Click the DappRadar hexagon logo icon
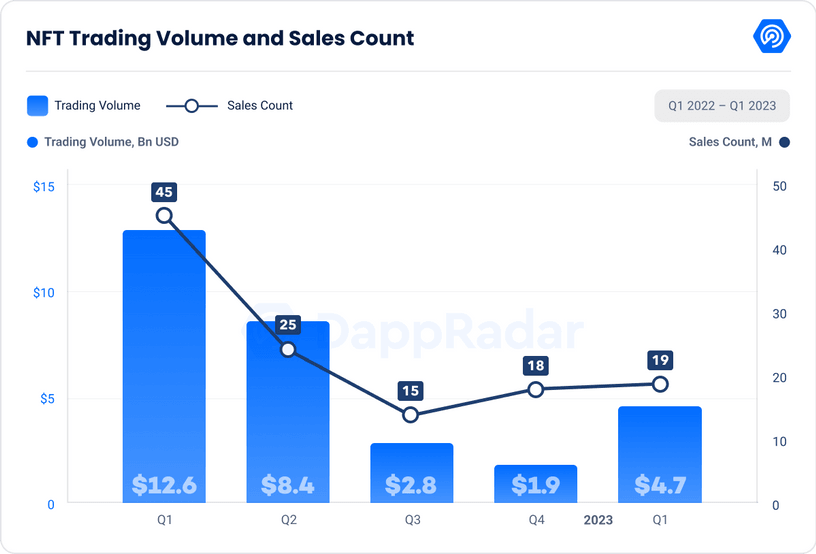 point(772,38)
